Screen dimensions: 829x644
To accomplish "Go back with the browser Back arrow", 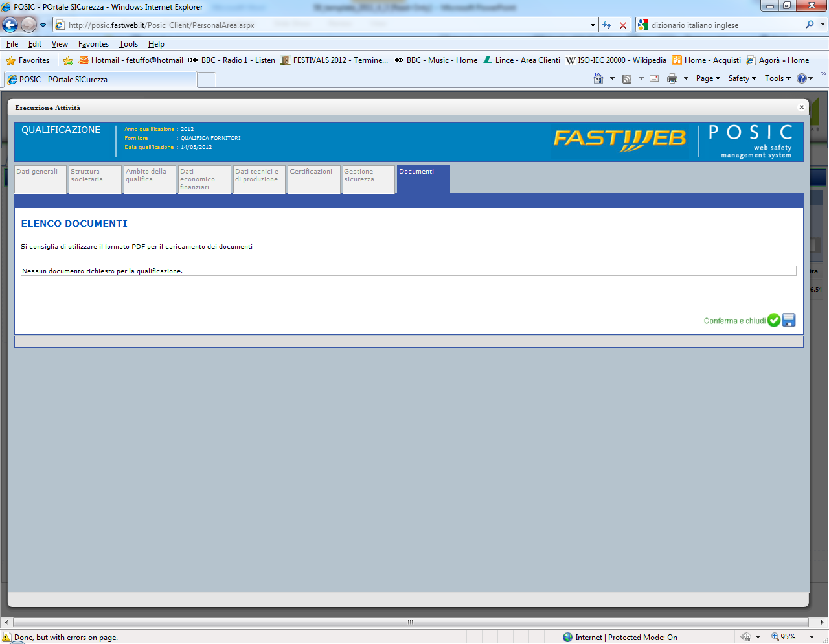I will [10, 25].
